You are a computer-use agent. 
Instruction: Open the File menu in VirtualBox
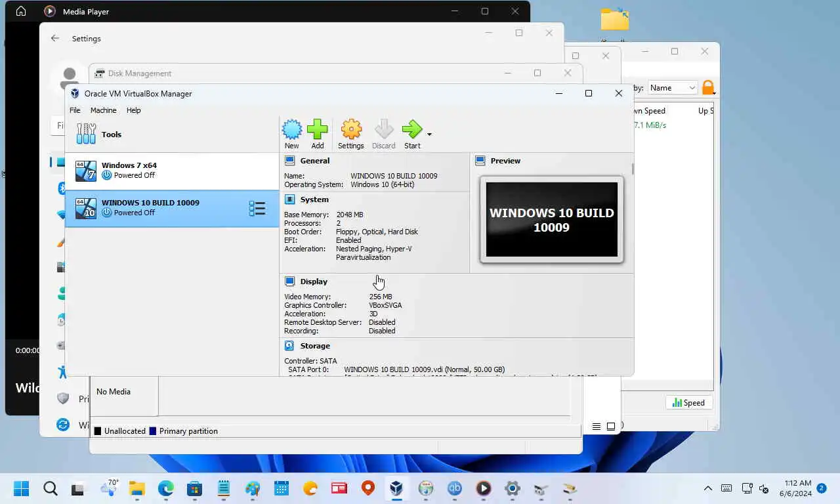pyautogui.click(x=75, y=110)
